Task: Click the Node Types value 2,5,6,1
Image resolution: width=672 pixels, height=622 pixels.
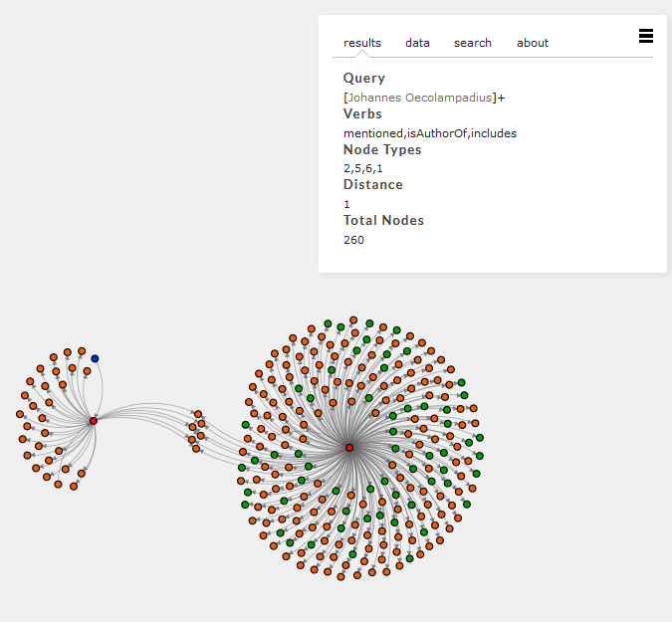Action: click(x=363, y=168)
